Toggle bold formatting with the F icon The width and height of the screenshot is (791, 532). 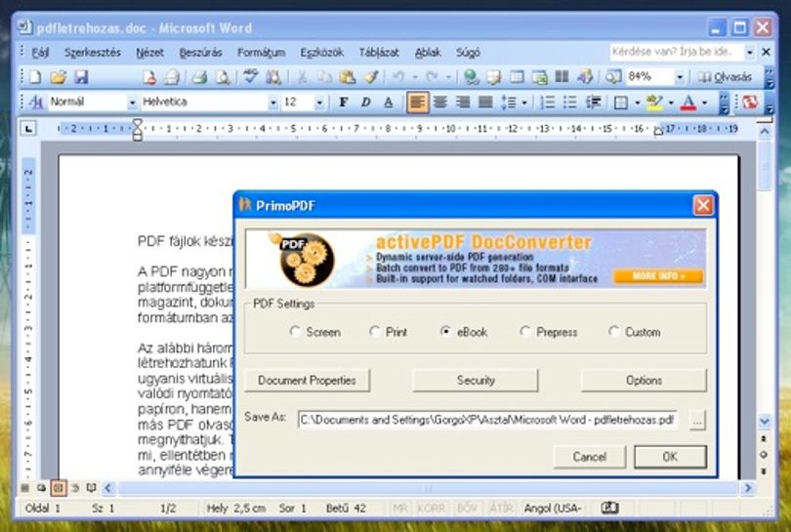pos(344,102)
